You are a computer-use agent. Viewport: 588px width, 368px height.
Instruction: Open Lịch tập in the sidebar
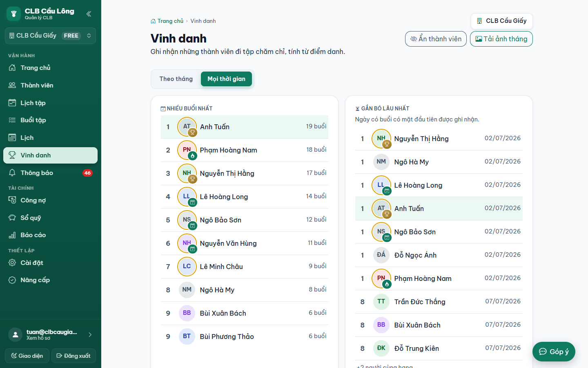(50, 103)
